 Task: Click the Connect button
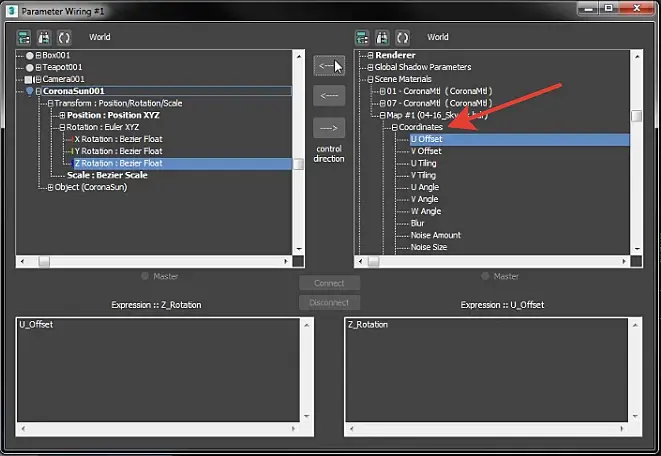tap(329, 283)
